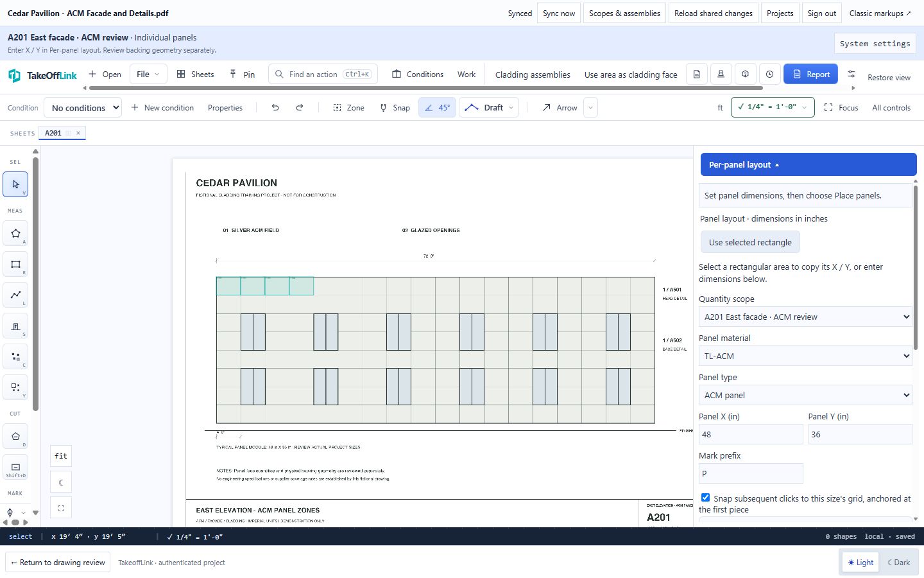The height and width of the screenshot is (578, 924).
Task: Click the stamp icon in toolbar
Action: pos(721,74)
